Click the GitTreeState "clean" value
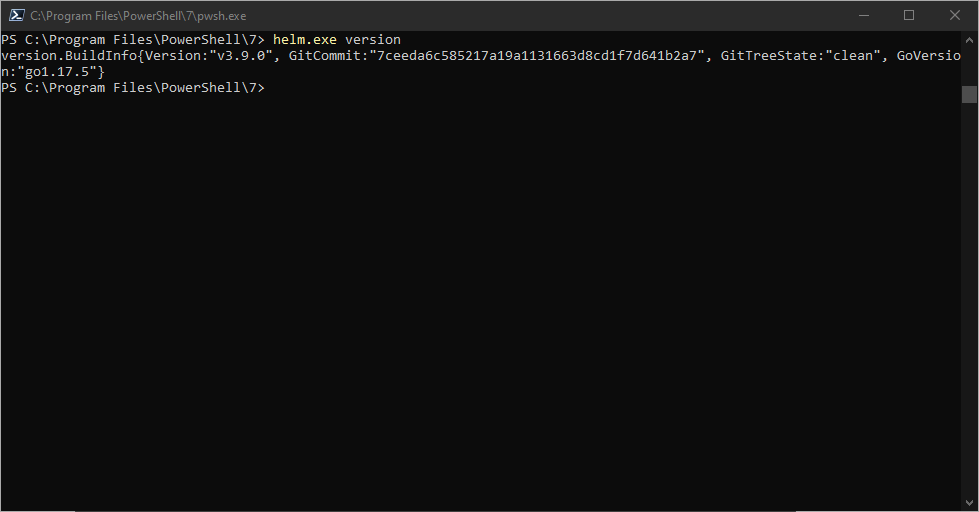This screenshot has height=512, width=979. pyautogui.click(x=852, y=56)
